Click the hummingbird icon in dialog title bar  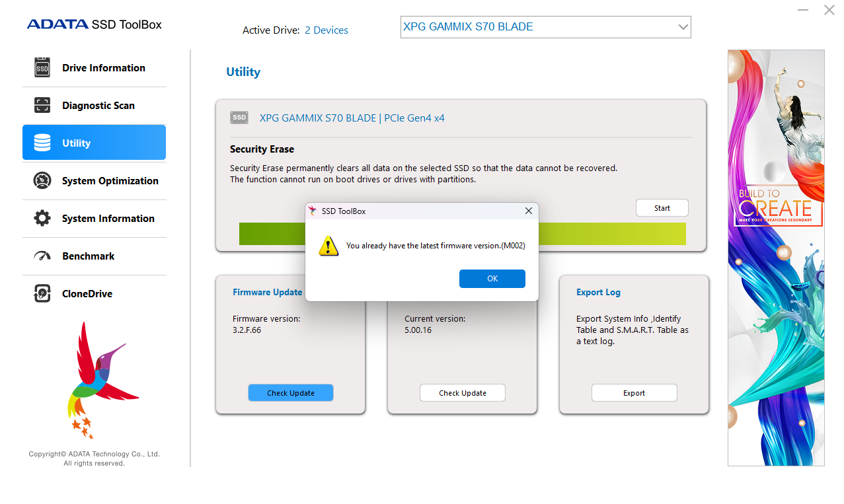(x=313, y=211)
